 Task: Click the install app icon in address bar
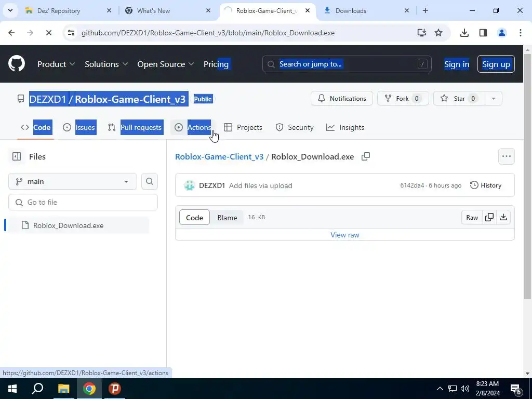[422, 33]
